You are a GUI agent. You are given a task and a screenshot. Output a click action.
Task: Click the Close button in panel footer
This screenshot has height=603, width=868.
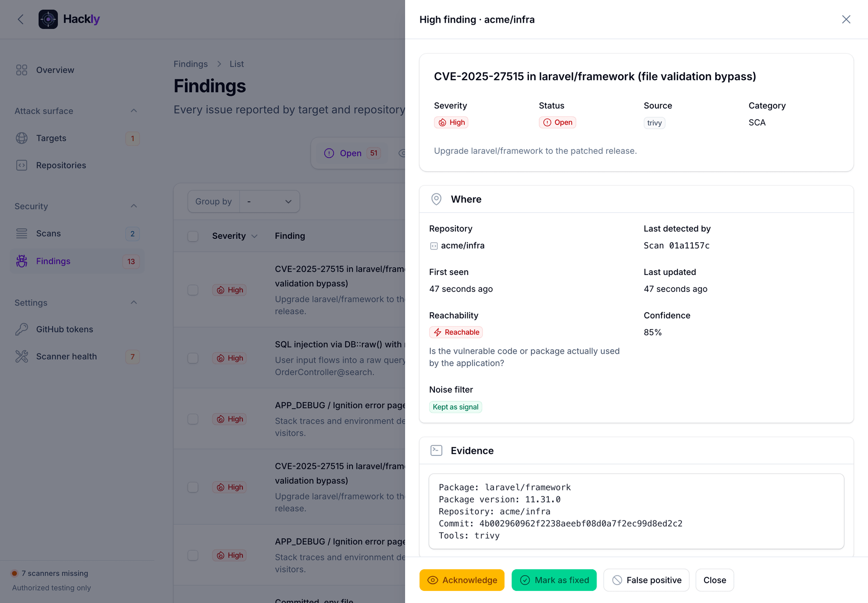(715, 580)
